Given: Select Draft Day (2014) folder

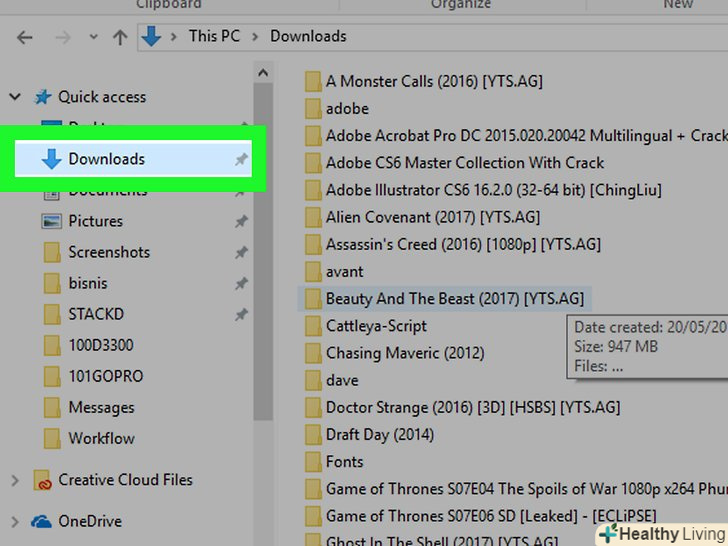Looking at the screenshot, I should (380, 435).
